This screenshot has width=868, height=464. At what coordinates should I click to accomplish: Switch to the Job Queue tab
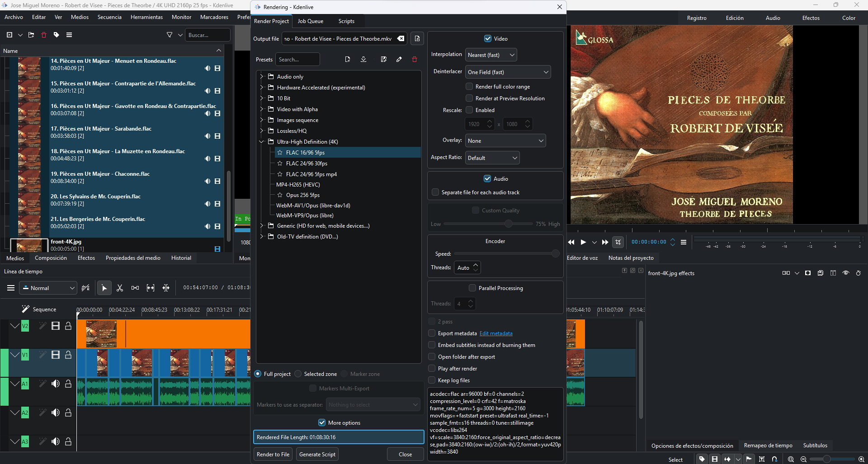[x=310, y=21]
